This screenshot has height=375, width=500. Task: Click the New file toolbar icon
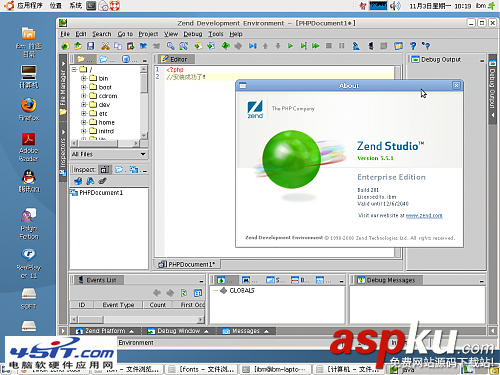(65, 46)
